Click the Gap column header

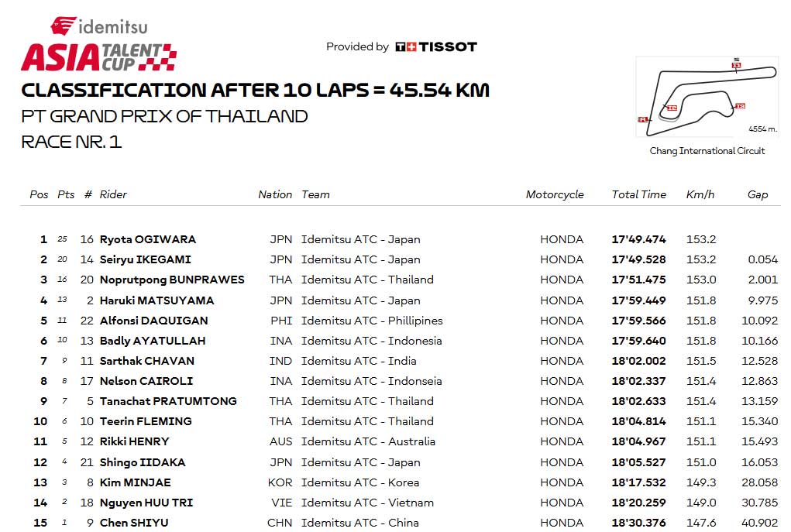tap(758, 194)
